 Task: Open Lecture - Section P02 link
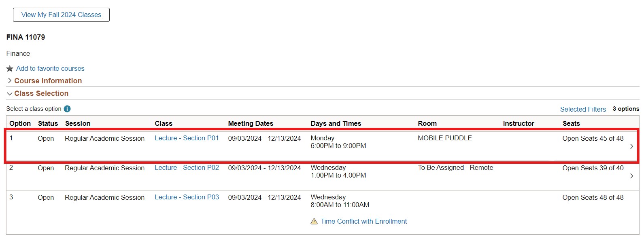[x=187, y=168]
